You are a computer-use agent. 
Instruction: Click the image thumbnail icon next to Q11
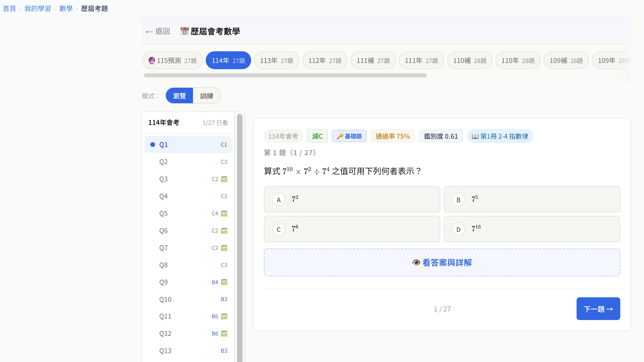point(224,316)
